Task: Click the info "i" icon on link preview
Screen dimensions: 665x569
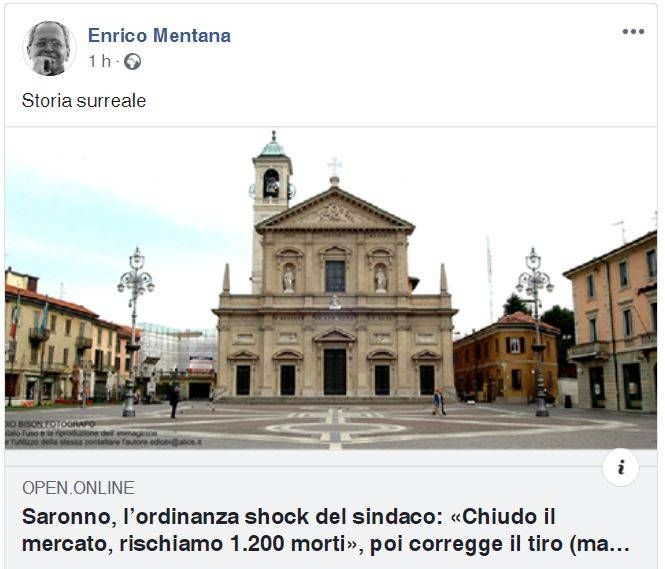Action: [620, 467]
